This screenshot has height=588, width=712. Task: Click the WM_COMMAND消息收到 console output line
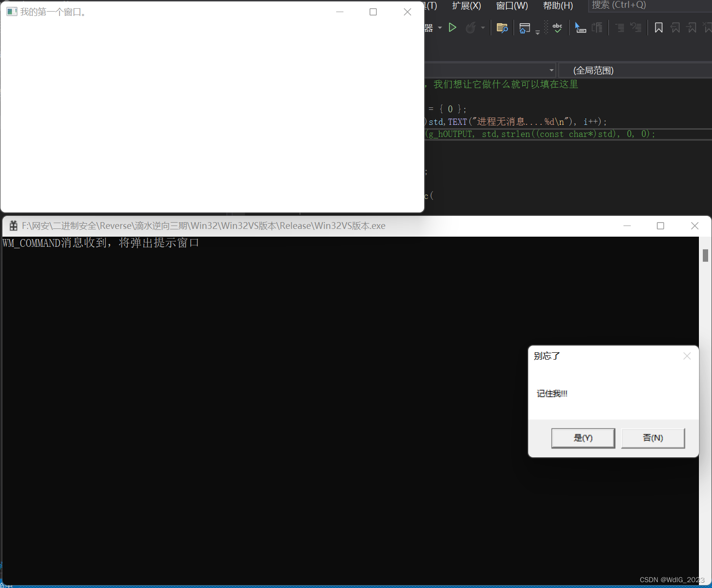[101, 242]
